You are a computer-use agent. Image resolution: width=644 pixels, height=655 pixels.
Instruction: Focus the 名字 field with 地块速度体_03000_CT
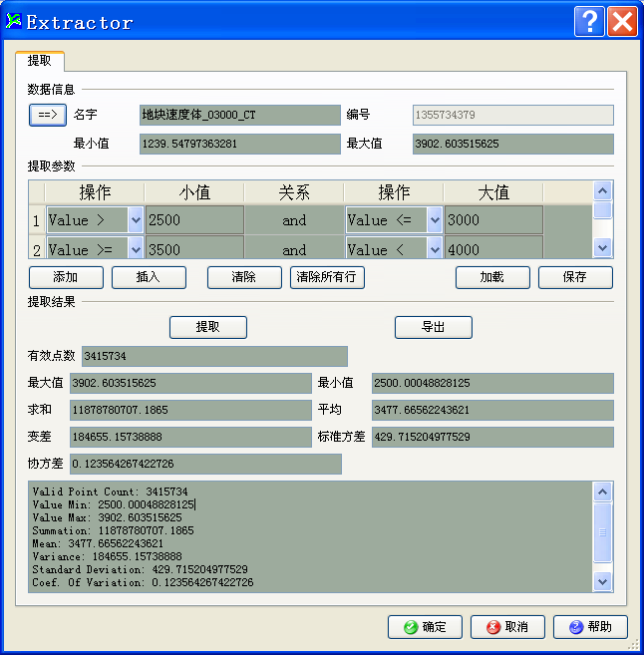click(239, 115)
